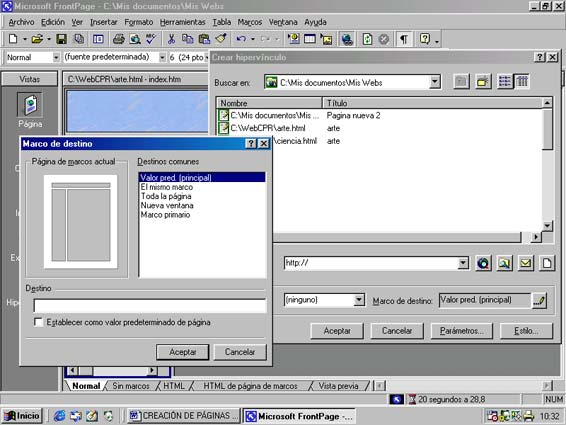
Task: Click the create new page link icon
Action: pyautogui.click(x=547, y=263)
